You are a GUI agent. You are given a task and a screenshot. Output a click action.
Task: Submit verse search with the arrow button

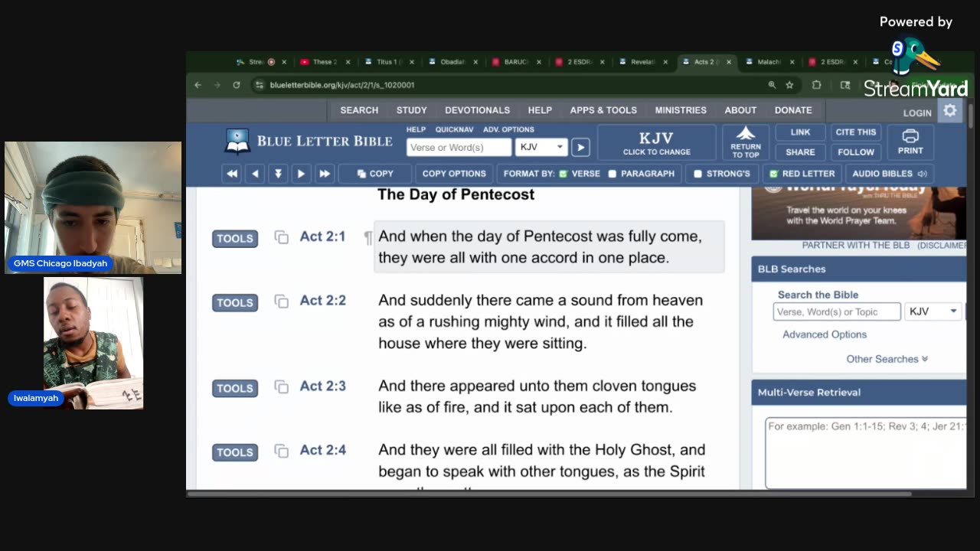click(x=580, y=147)
